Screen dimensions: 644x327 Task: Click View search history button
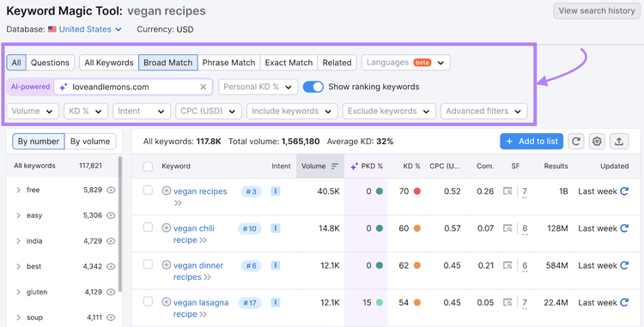(x=597, y=11)
